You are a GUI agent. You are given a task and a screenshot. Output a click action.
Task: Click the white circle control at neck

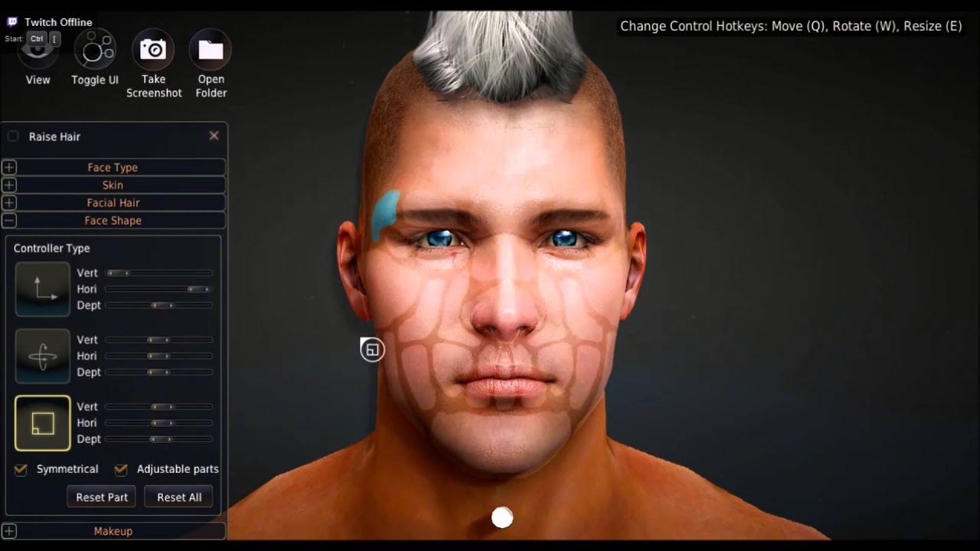coord(502,518)
